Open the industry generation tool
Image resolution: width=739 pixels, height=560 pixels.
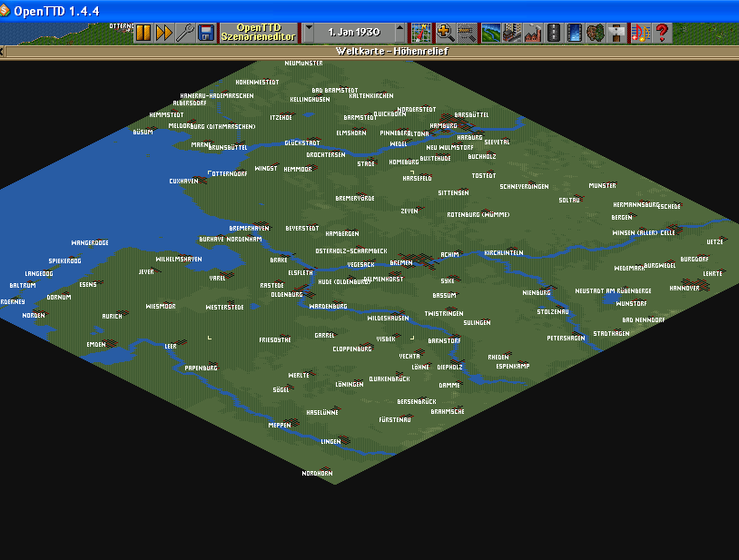coord(532,33)
